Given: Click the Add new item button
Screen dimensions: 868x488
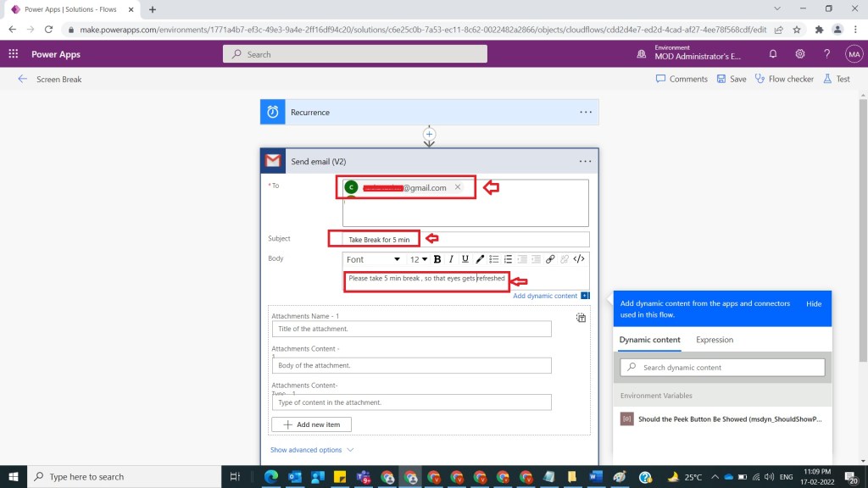Looking at the screenshot, I should tap(311, 424).
